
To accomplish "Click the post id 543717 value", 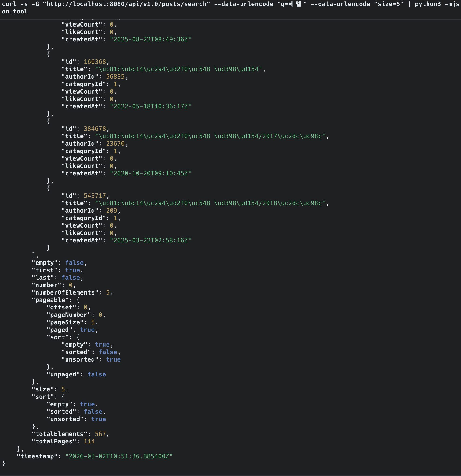I will pos(95,196).
